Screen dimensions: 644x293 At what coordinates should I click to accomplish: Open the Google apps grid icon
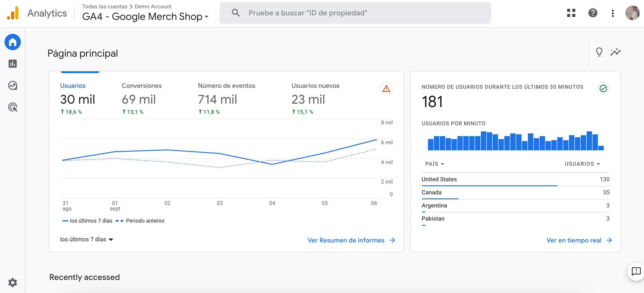pos(571,13)
